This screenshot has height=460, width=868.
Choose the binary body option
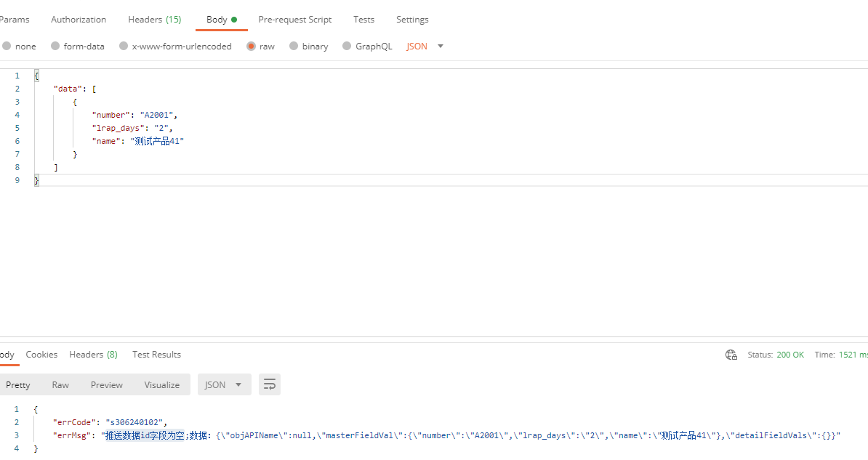pyautogui.click(x=294, y=46)
